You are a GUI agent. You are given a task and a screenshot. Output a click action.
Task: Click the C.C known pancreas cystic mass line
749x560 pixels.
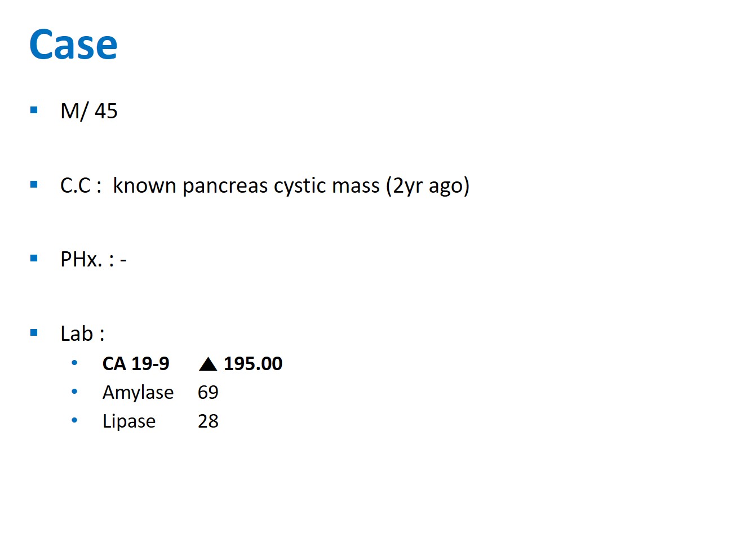tap(265, 185)
